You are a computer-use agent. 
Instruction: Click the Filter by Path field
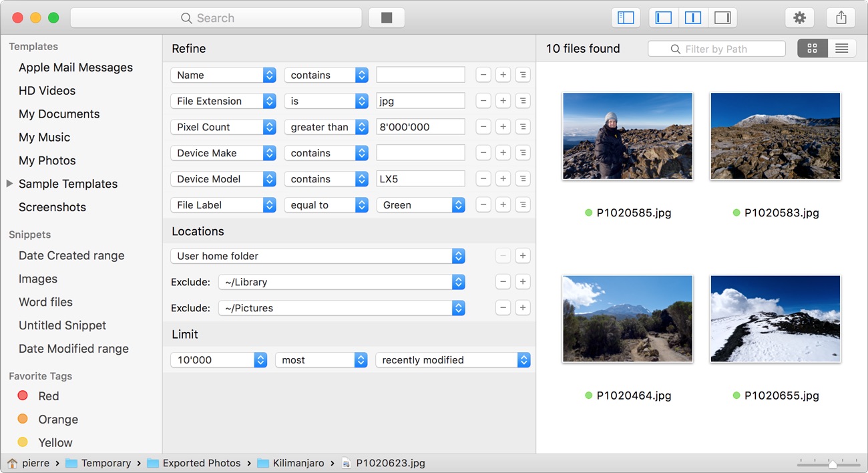coord(716,49)
